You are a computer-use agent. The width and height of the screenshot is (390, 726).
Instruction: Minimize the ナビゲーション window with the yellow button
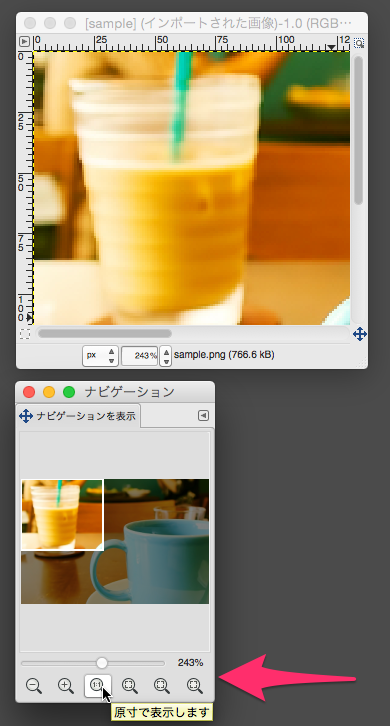coord(49,392)
